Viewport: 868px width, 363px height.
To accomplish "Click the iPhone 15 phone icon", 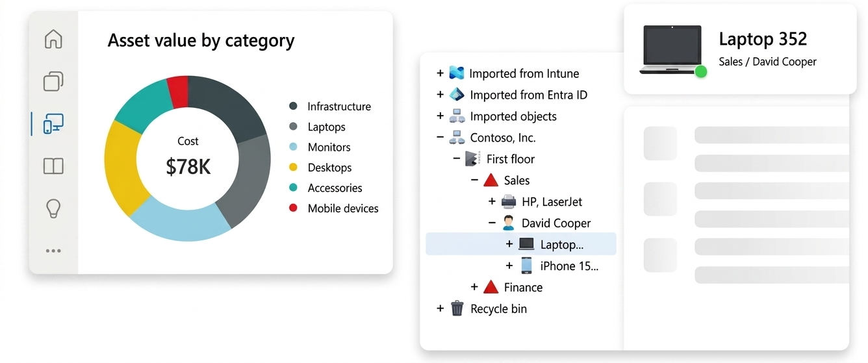I will click(x=526, y=266).
